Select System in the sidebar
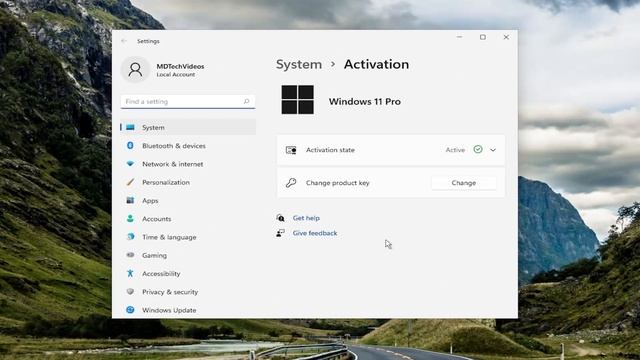This screenshot has width=640, height=360. [x=188, y=127]
